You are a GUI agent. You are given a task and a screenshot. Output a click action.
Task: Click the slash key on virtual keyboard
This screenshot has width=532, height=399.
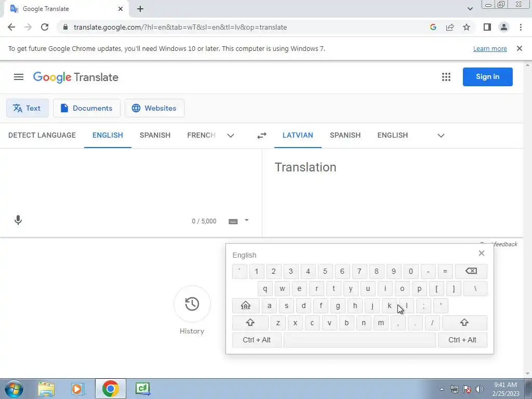[432, 323]
